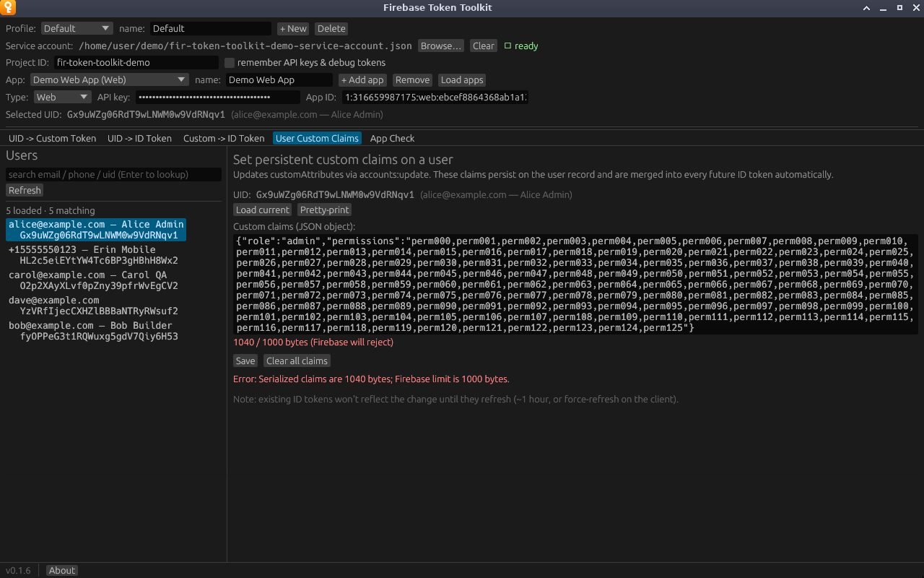Switch to UID -> Custom Token tab
This screenshot has width=924, height=578.
pyautogui.click(x=52, y=138)
